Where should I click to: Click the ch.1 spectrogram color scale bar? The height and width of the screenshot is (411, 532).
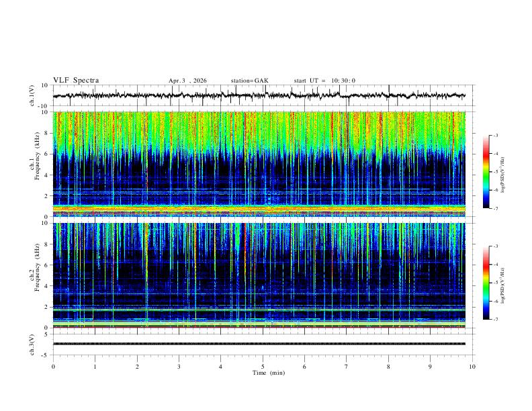pyautogui.click(x=486, y=172)
